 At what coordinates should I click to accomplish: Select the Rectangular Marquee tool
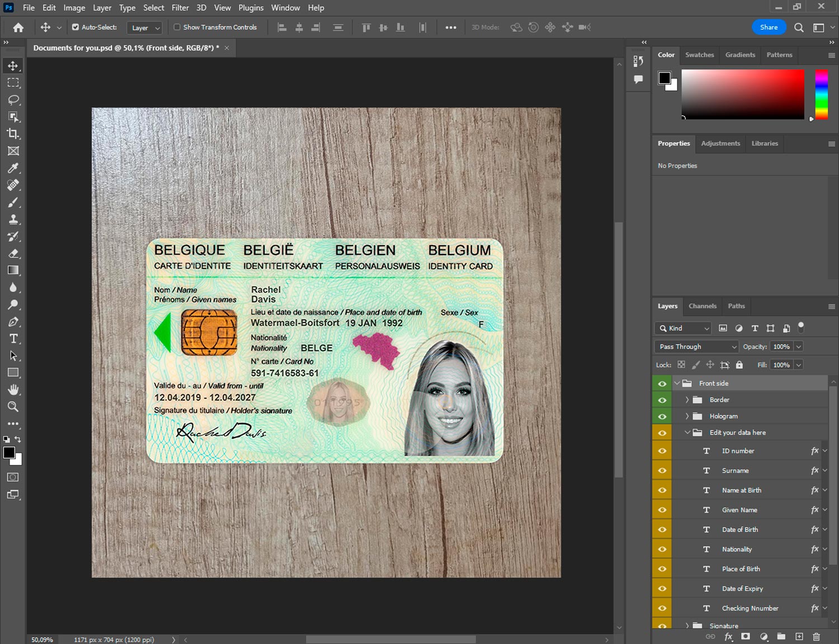[13, 83]
